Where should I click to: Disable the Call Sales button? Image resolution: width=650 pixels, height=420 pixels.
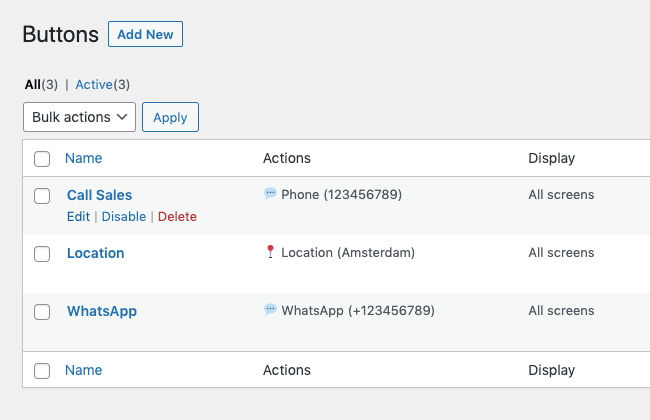pyautogui.click(x=124, y=217)
